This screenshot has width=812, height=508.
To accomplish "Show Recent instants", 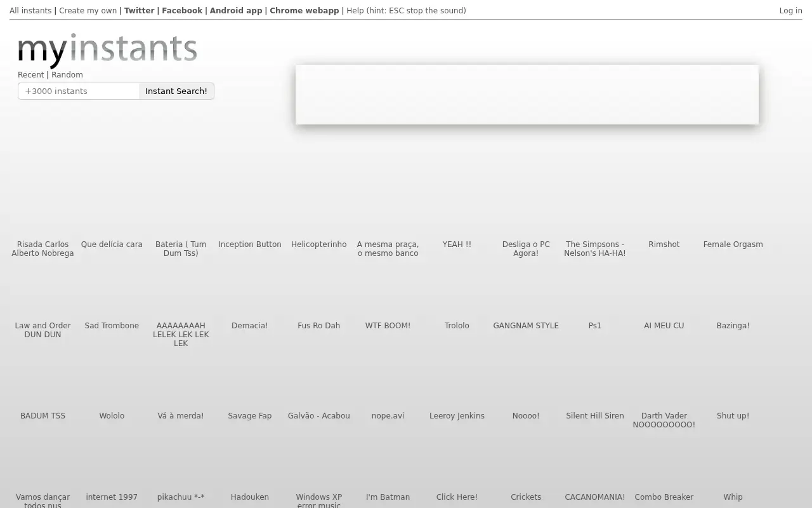I will coord(31,75).
